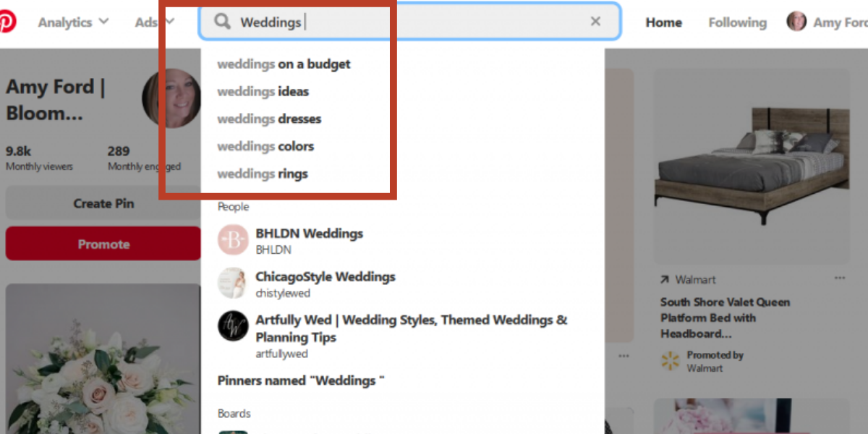Go to the Home tab
This screenshot has width=868, height=434.
coord(663,22)
